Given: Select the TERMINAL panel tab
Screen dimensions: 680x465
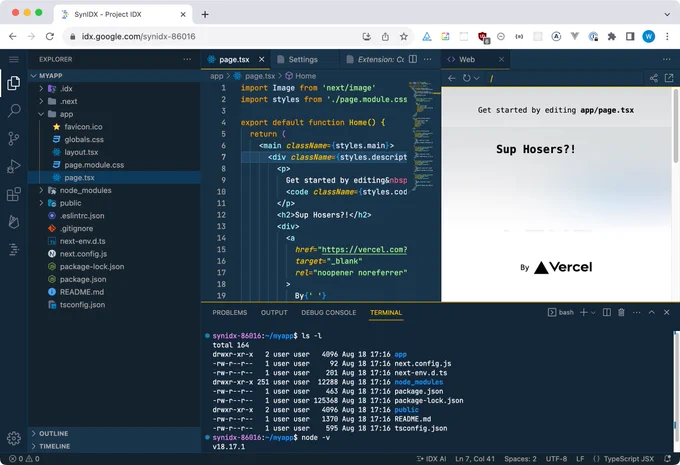Looking at the screenshot, I should tap(386, 312).
